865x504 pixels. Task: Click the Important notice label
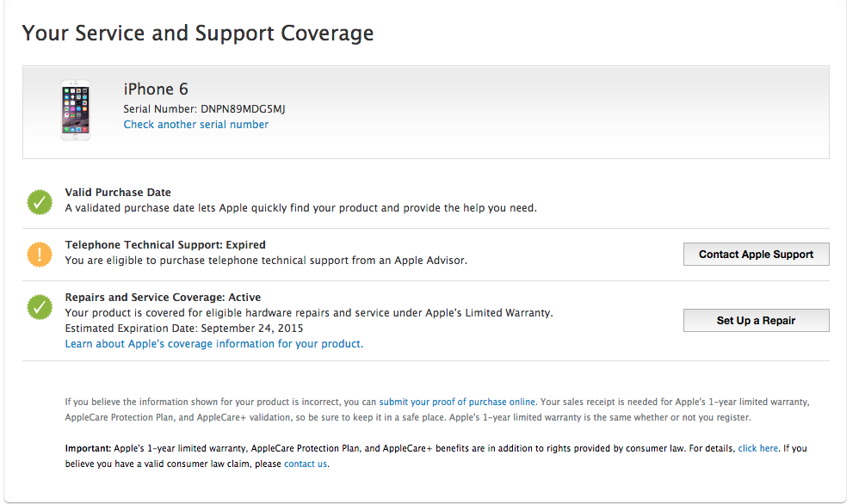89,448
